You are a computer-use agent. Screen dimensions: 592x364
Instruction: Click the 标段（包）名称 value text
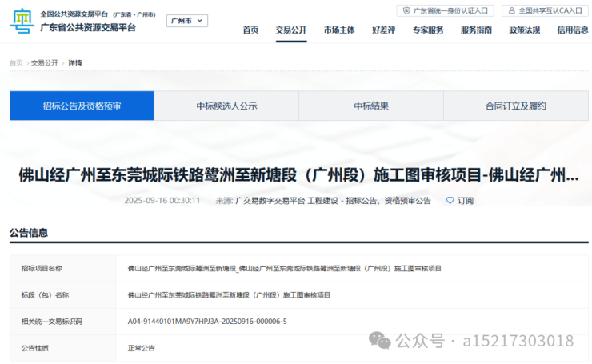click(229, 295)
